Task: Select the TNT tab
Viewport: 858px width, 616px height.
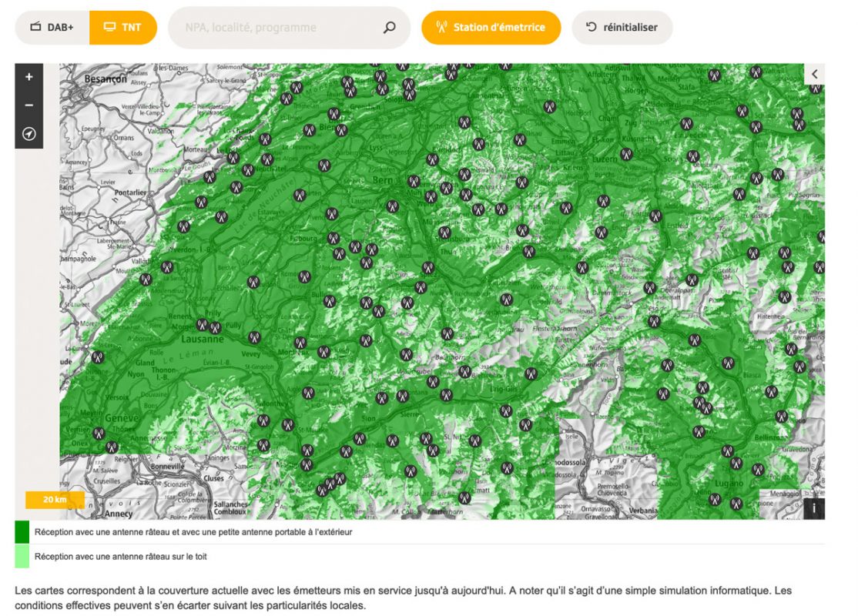Action: (x=123, y=28)
